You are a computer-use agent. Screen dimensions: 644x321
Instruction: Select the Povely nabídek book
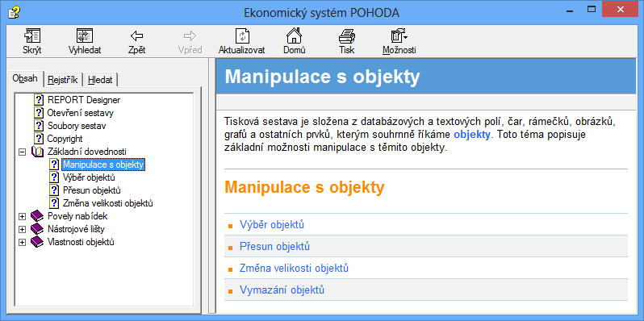pyautogui.click(x=77, y=216)
